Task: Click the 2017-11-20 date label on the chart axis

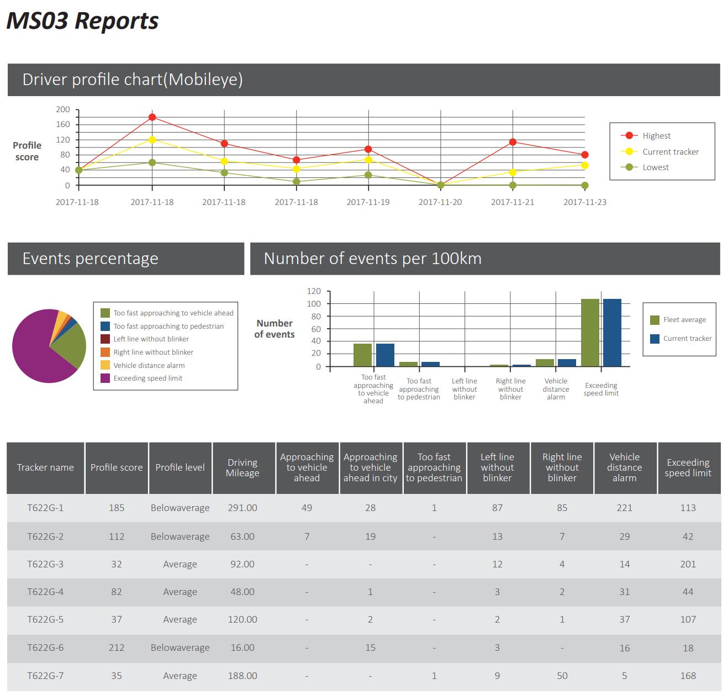Action: coord(440,202)
